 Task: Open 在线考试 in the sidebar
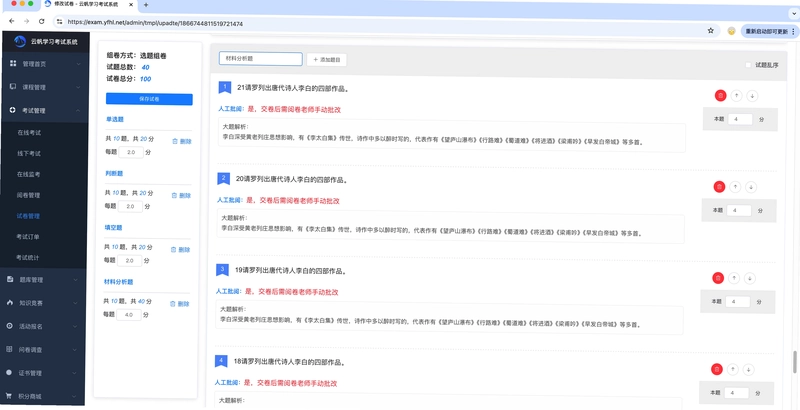[29, 133]
